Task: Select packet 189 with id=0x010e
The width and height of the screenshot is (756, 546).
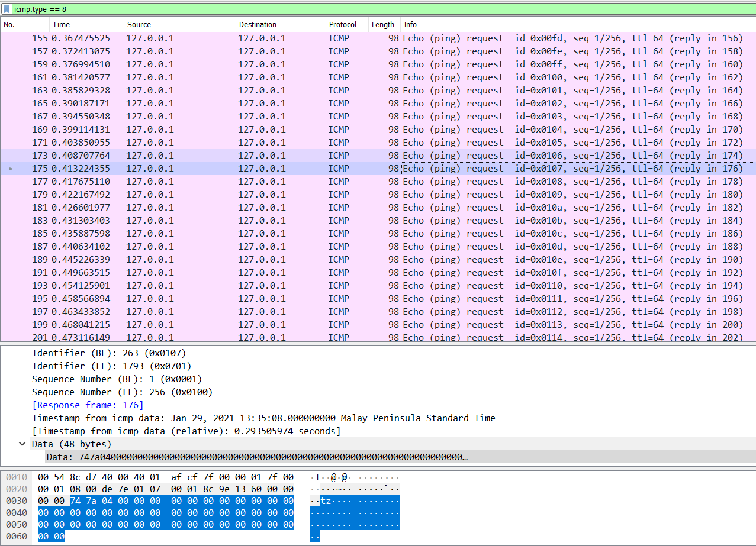Action: (x=378, y=260)
